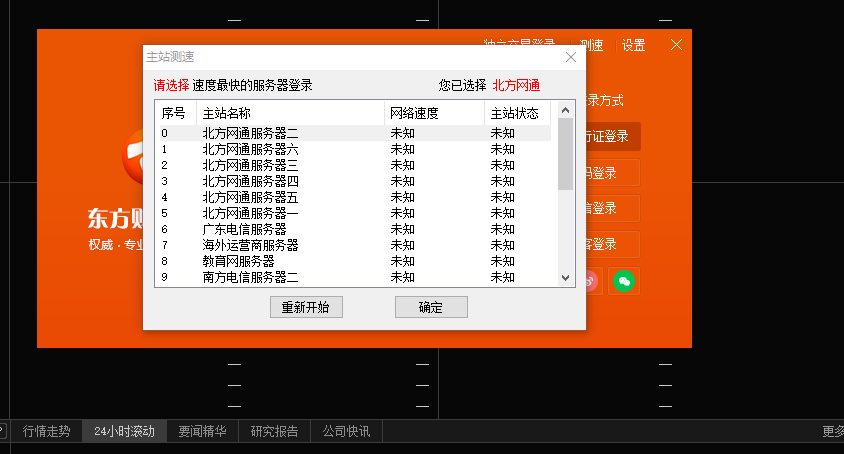Select row 北方网通服务器三
This screenshot has height=454, width=844.
(x=355, y=165)
